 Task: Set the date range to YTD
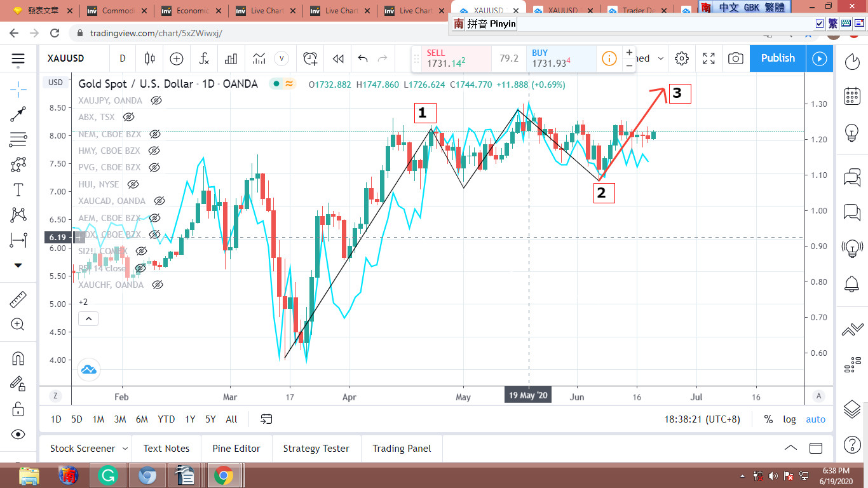pos(166,419)
